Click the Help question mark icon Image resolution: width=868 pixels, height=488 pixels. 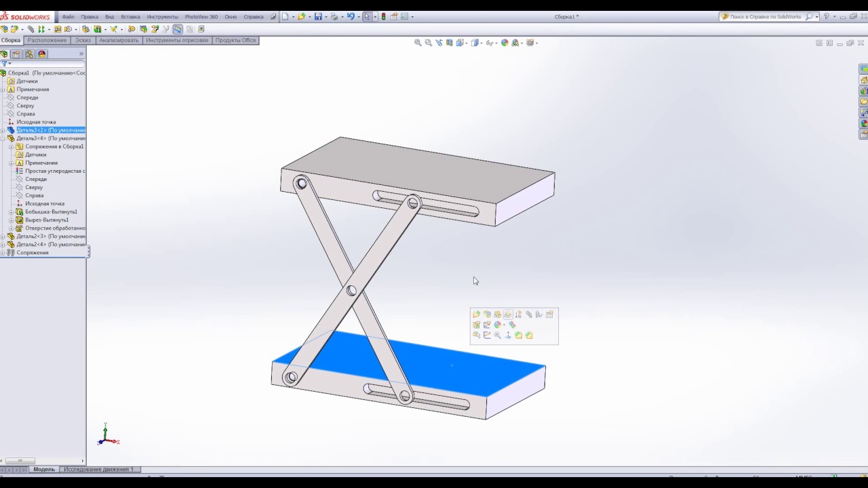point(826,16)
